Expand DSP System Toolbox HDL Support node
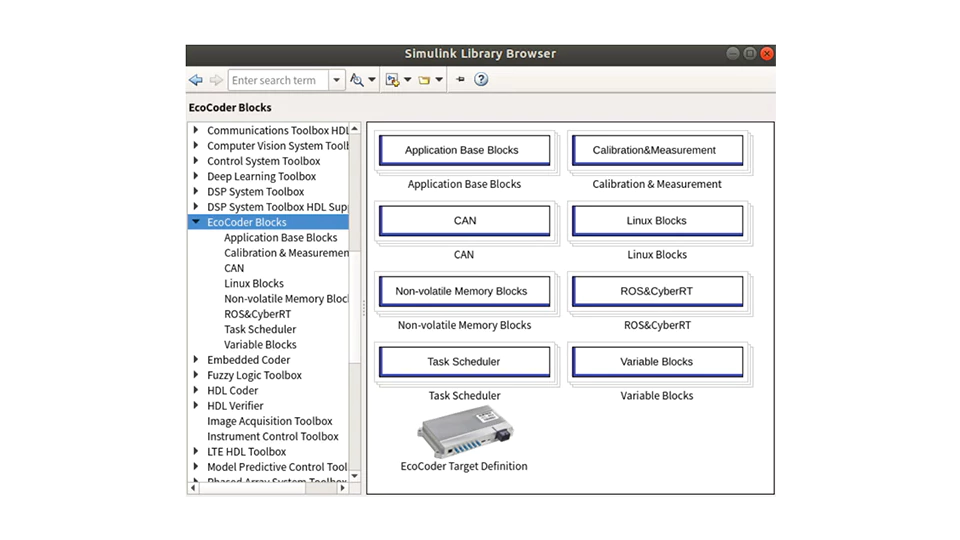This screenshot has width=960, height=540. pos(196,206)
